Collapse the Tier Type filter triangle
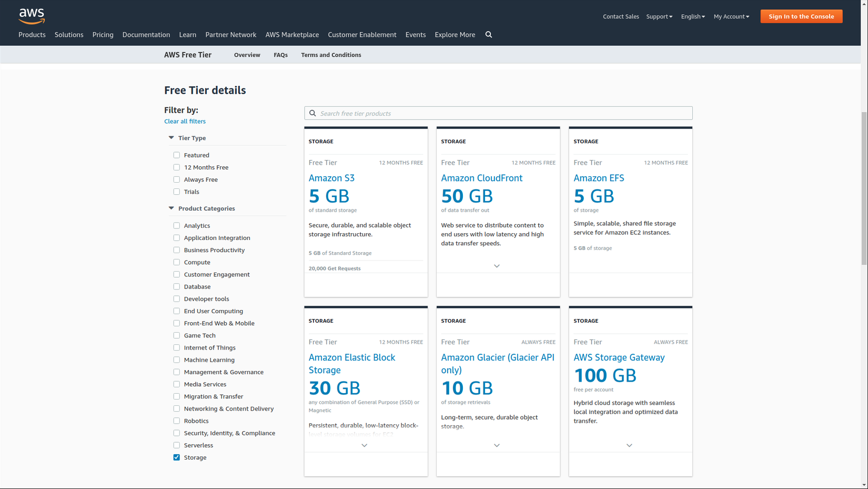 [171, 138]
